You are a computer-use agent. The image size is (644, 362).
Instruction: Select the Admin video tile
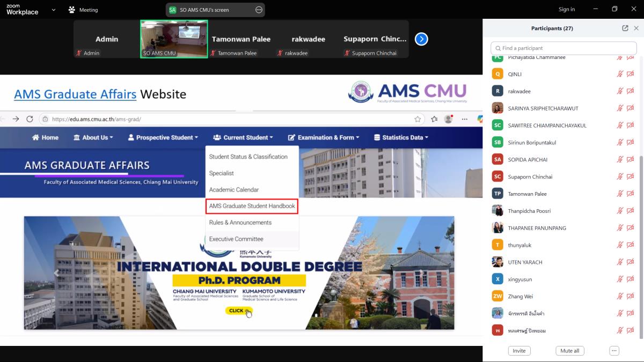tap(107, 39)
